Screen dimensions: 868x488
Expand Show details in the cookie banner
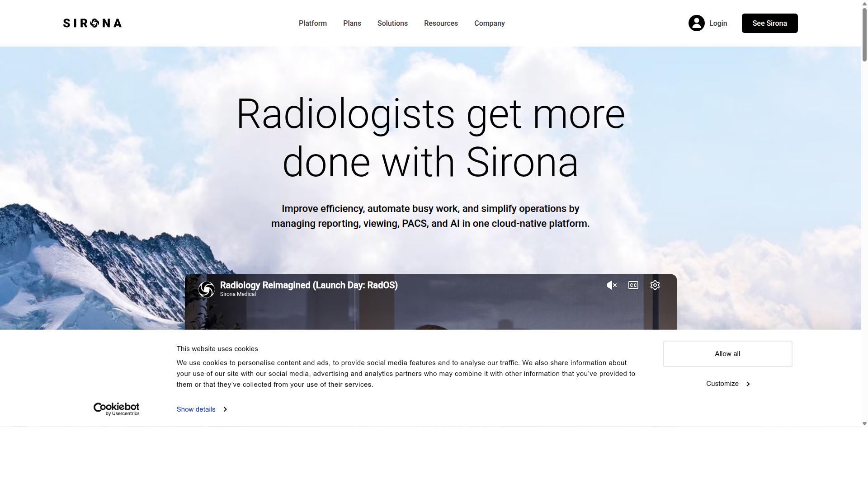pyautogui.click(x=202, y=409)
